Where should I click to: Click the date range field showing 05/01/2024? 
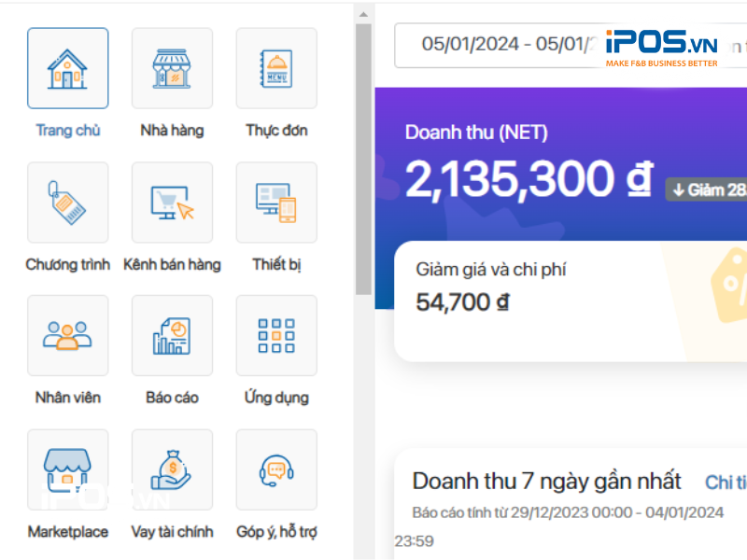pyautogui.click(x=495, y=44)
